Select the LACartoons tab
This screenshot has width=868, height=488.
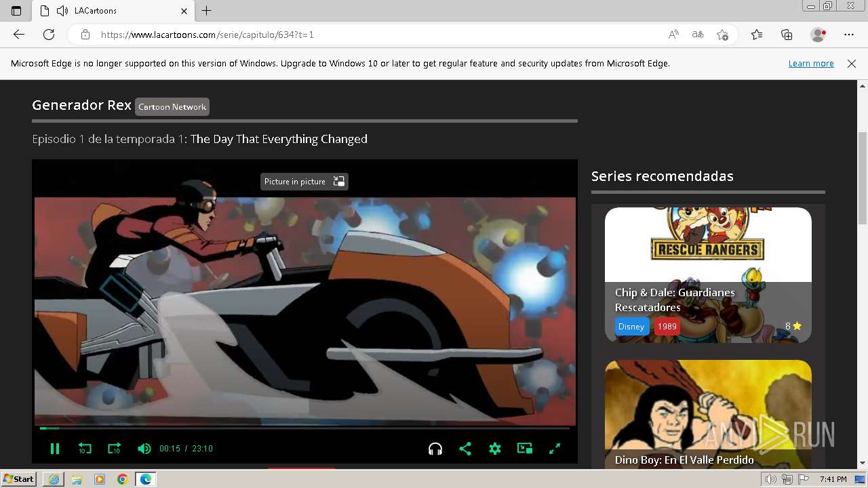(x=113, y=11)
